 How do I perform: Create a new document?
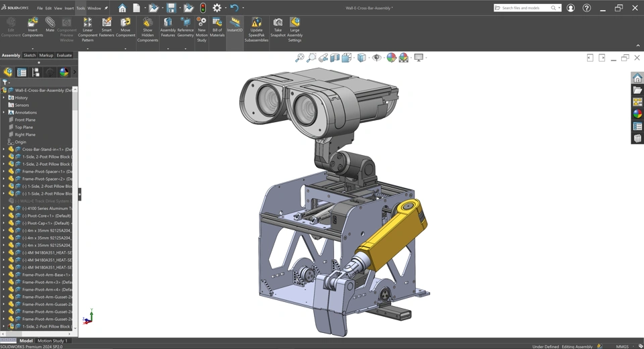pos(136,8)
